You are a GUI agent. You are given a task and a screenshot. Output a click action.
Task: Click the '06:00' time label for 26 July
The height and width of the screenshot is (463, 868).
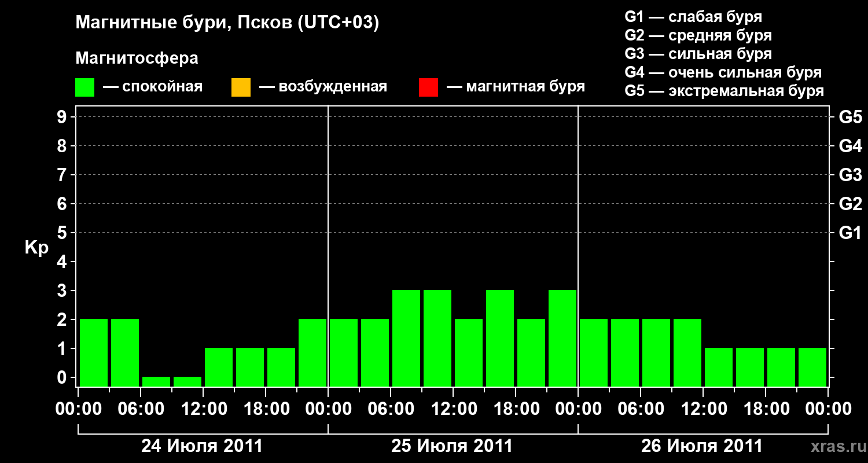click(x=641, y=409)
